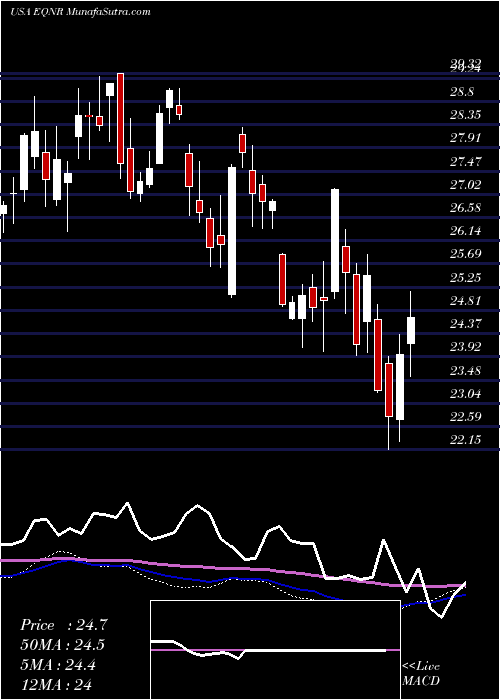The image size is (500, 700).
Task: Click the 24.37 price axis label
Action: coord(465,324)
